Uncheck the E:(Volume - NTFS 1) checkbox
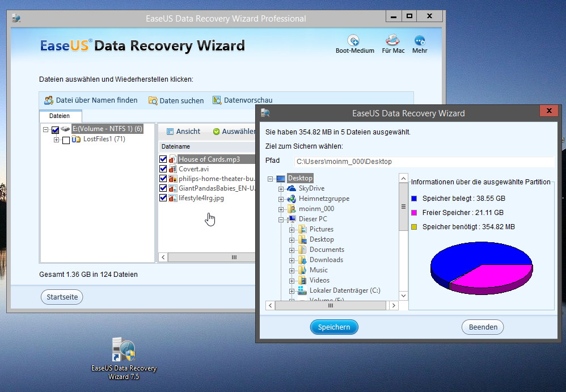Screen dimensions: 566x392 (55, 129)
